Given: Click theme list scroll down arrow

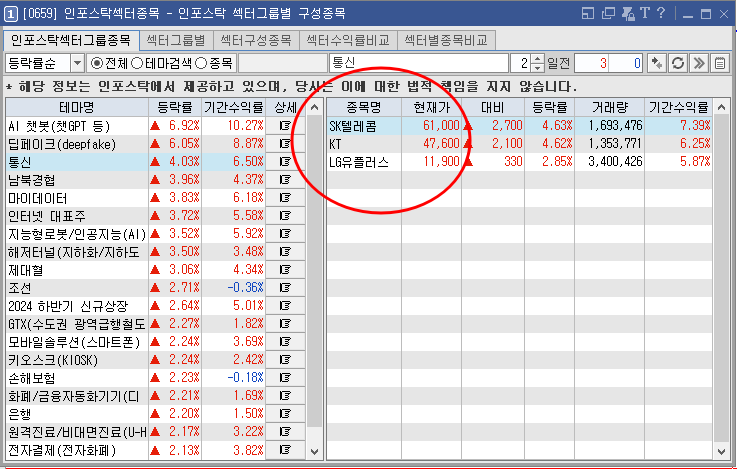Looking at the screenshot, I should tap(314, 451).
